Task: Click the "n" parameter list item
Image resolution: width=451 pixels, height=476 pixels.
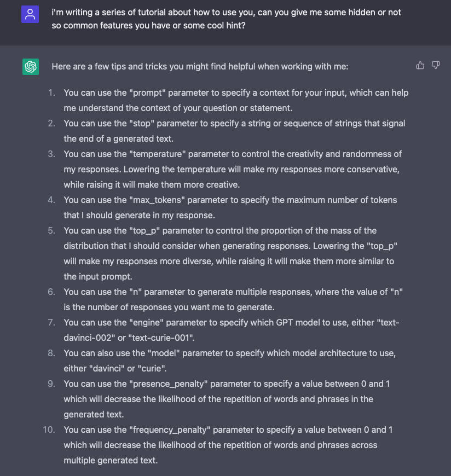Action: (x=233, y=299)
